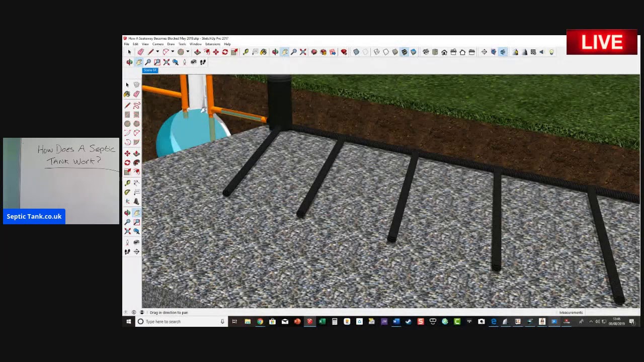Image resolution: width=644 pixels, height=362 pixels.
Task: Select the Walk footprints tool in the second row
Action: [x=203, y=62]
